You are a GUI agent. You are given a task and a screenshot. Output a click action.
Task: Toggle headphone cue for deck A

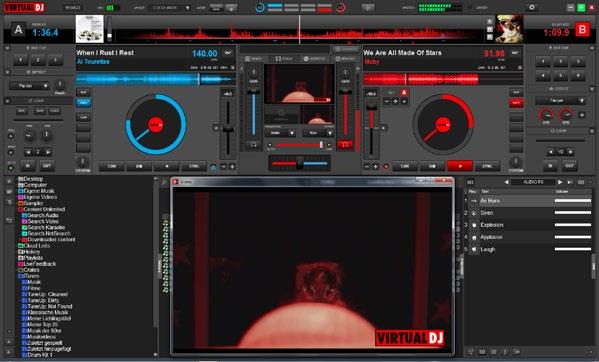pos(253,145)
